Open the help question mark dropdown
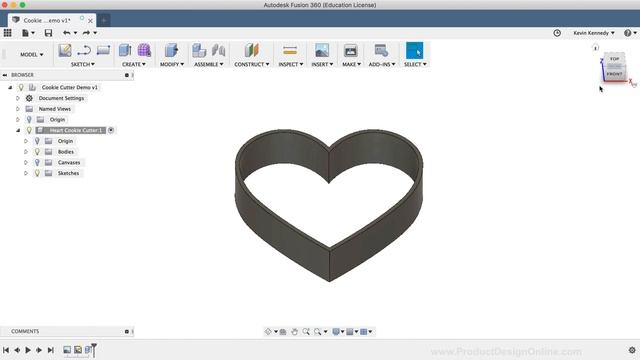640x360 pixels. (x=630, y=33)
